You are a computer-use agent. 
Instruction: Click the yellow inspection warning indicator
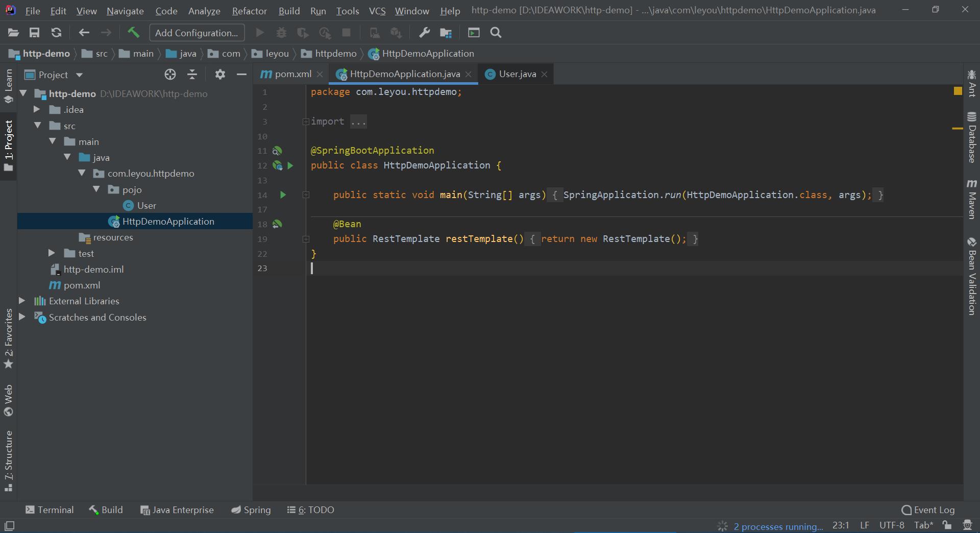click(x=958, y=91)
